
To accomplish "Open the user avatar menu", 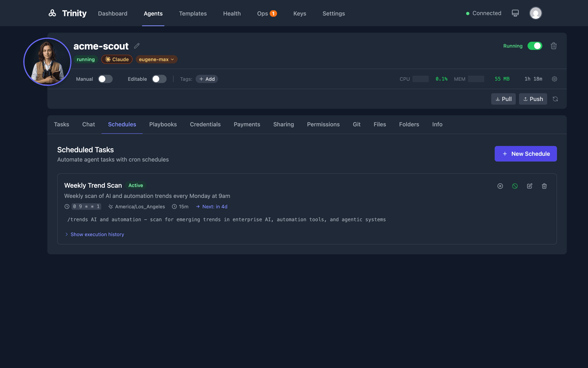I will click(535, 13).
